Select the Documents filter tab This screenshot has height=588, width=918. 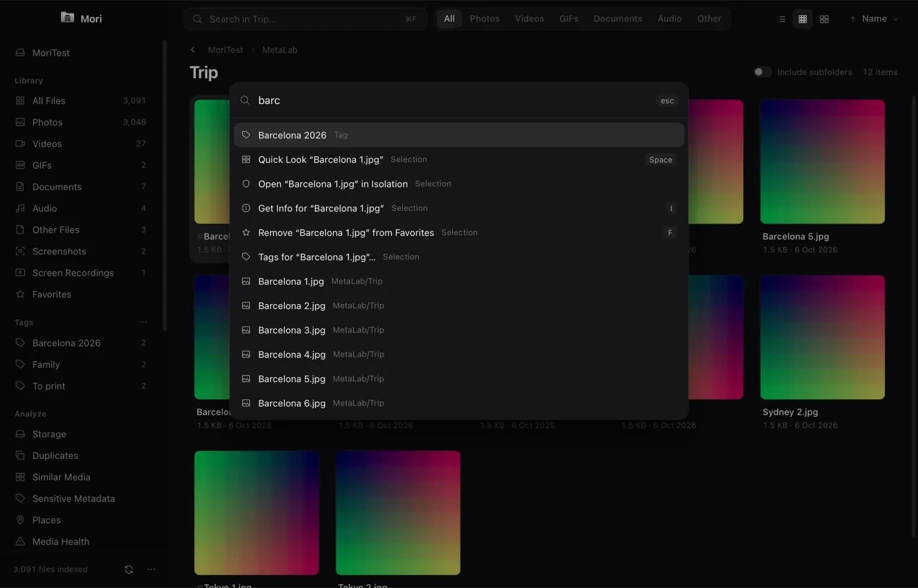click(x=618, y=19)
